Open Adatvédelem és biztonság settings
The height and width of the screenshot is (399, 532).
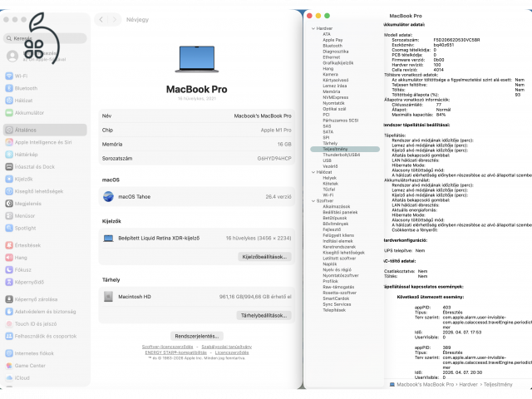41,312
